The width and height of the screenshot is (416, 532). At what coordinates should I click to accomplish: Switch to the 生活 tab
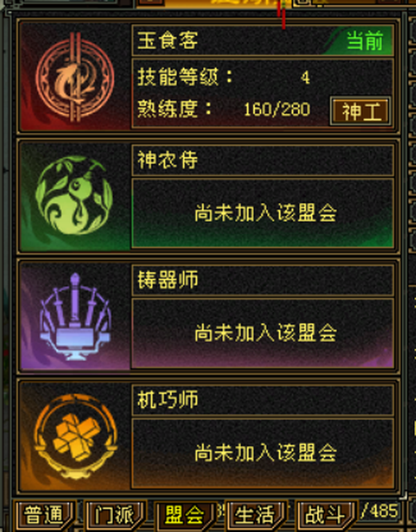click(x=256, y=515)
